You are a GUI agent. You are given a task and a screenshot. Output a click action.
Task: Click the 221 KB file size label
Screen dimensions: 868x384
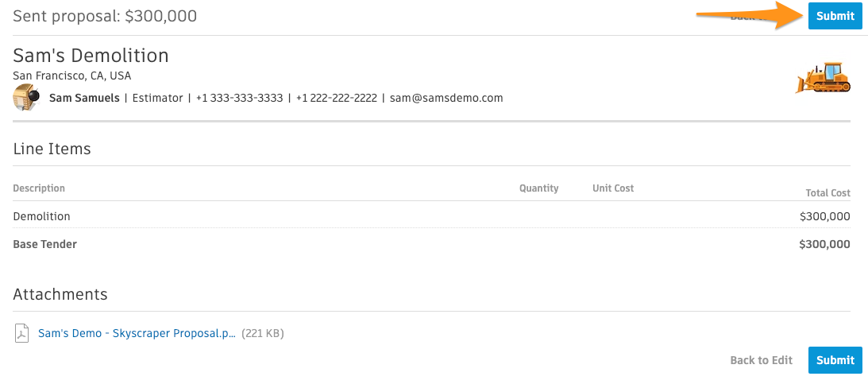(263, 334)
